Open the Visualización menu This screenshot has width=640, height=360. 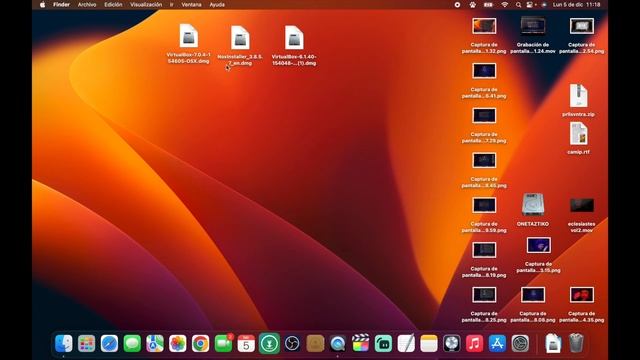[x=146, y=5]
